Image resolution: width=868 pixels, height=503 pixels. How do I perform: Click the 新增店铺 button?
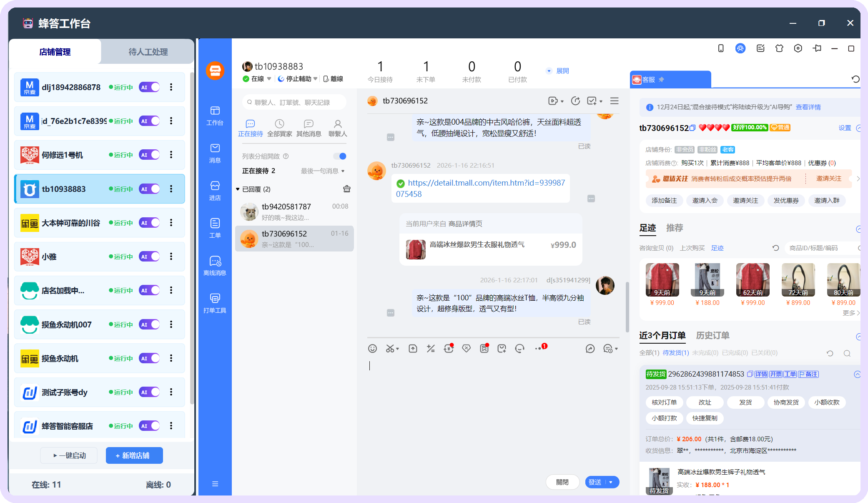point(134,455)
